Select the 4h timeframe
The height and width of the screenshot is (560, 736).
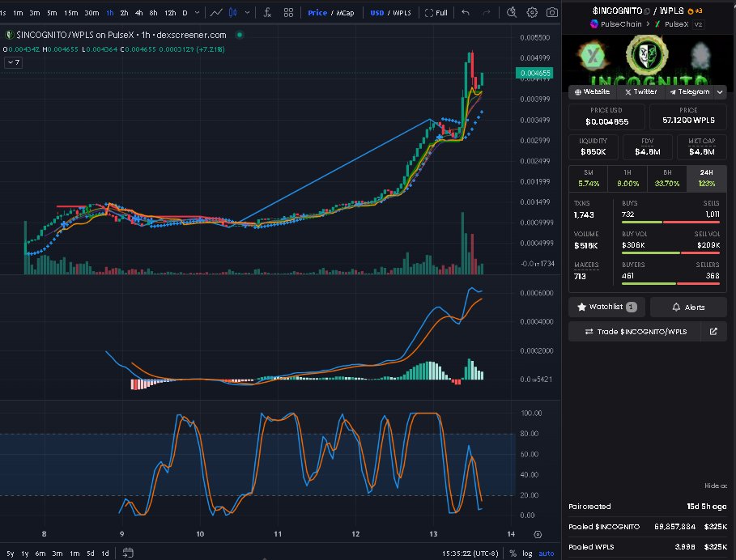click(x=139, y=13)
